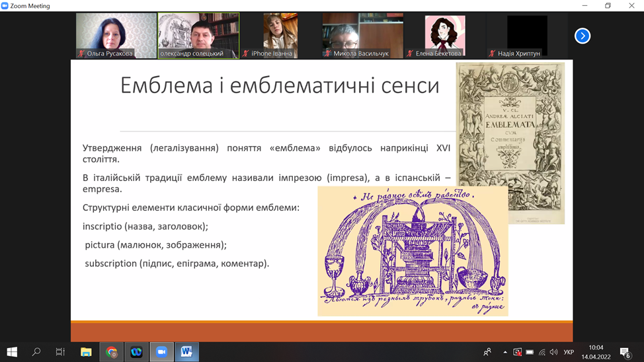Open Google Chrome from the taskbar
The width and height of the screenshot is (644, 362).
111,352
